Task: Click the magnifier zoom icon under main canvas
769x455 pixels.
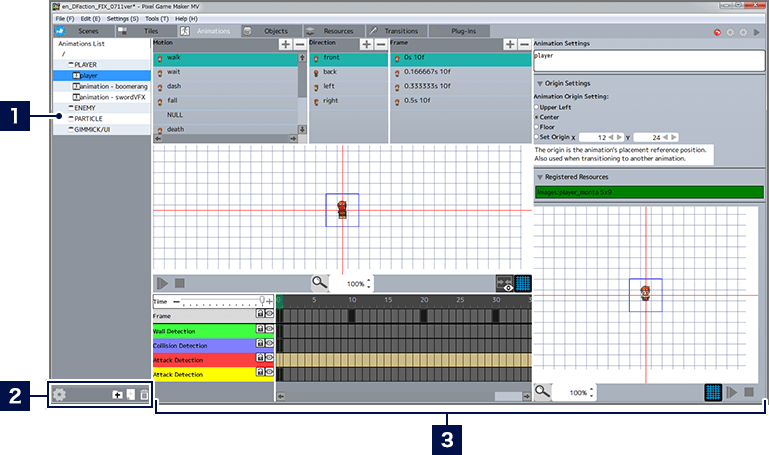Action: [319, 283]
